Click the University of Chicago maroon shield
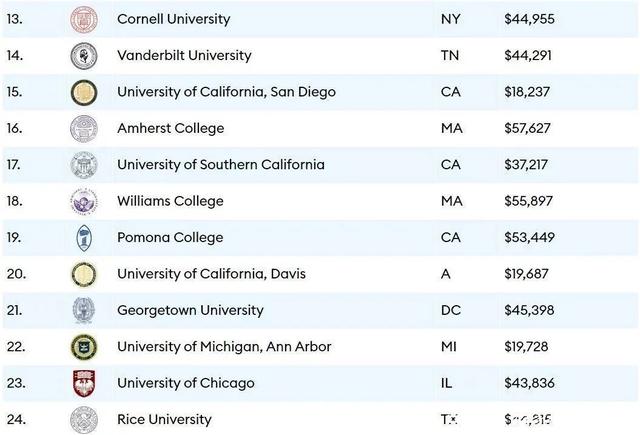This screenshot has height=435, width=640. click(84, 383)
